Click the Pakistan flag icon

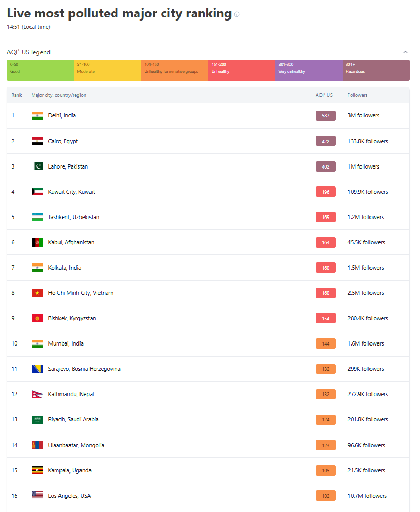pos(38,166)
